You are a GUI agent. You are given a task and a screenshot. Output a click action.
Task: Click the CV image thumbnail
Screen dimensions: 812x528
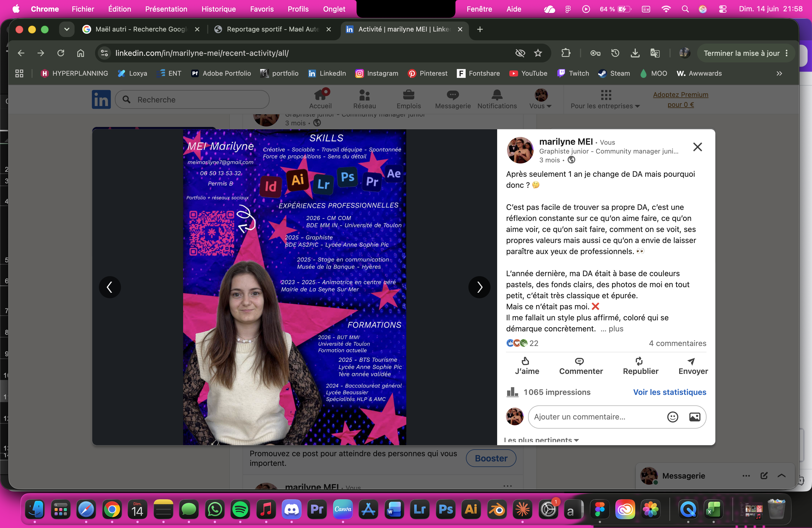click(294, 287)
